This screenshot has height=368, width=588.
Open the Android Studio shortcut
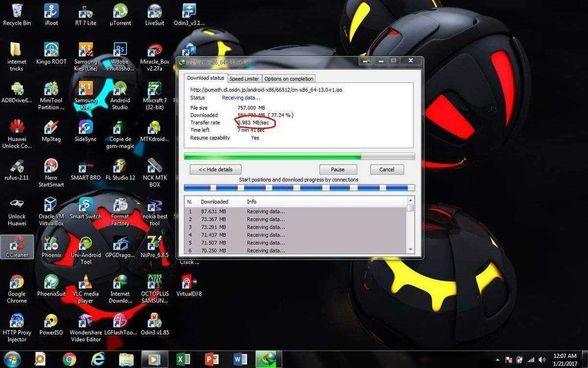(120, 95)
